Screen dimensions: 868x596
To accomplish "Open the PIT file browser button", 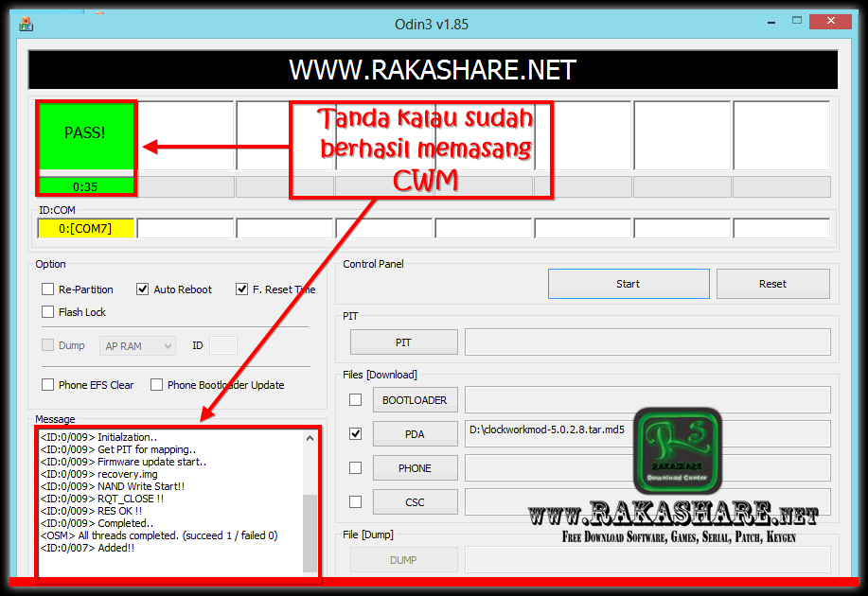I will (x=403, y=342).
